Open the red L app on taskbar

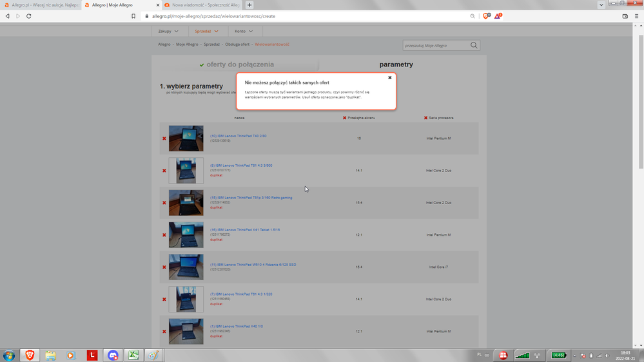pos(92,356)
